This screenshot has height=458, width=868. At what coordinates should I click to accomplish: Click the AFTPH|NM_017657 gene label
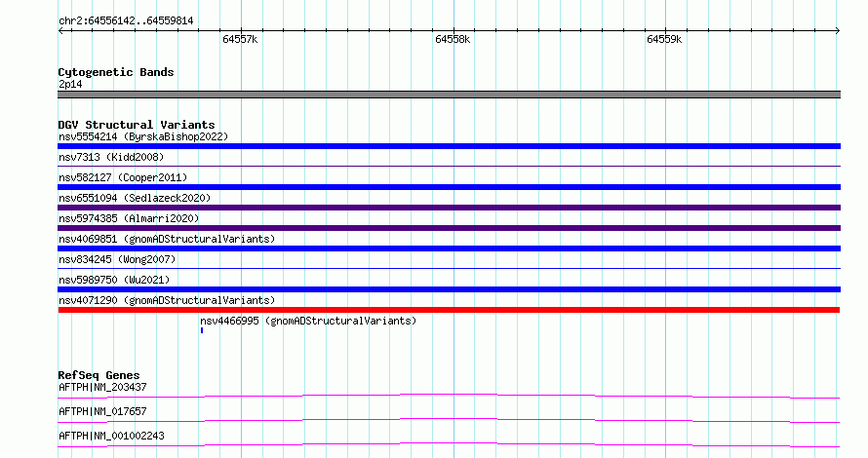[102, 411]
